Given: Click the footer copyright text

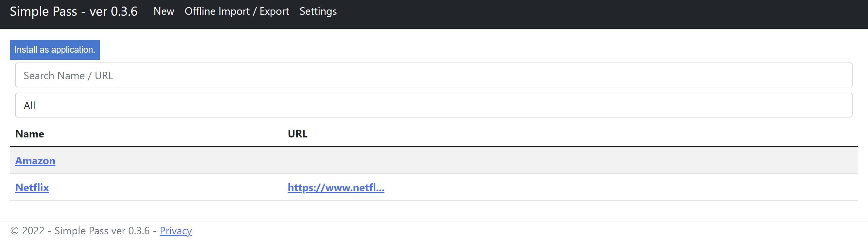Looking at the screenshot, I should coord(81,231).
